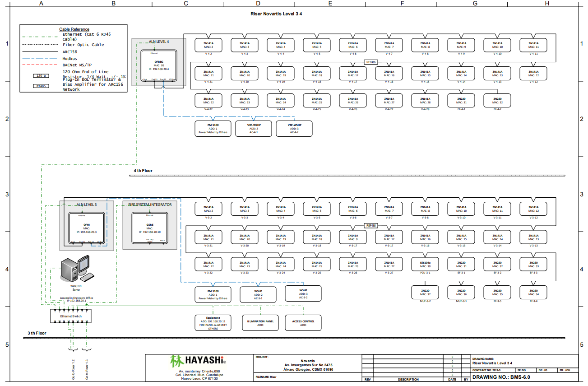Click the 'Go to Riser 1.2' reference

(73, 369)
